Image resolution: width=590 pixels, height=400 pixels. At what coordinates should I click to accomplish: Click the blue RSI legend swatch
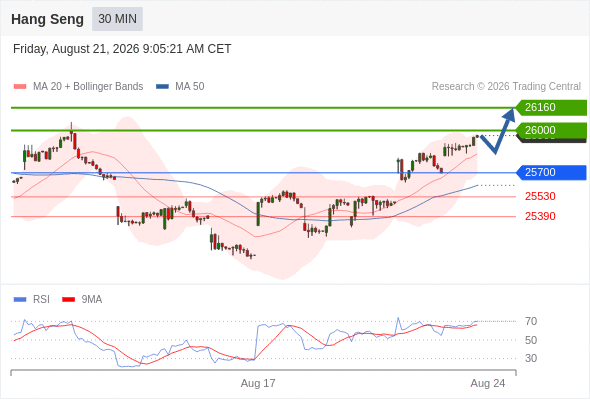pos(20,300)
